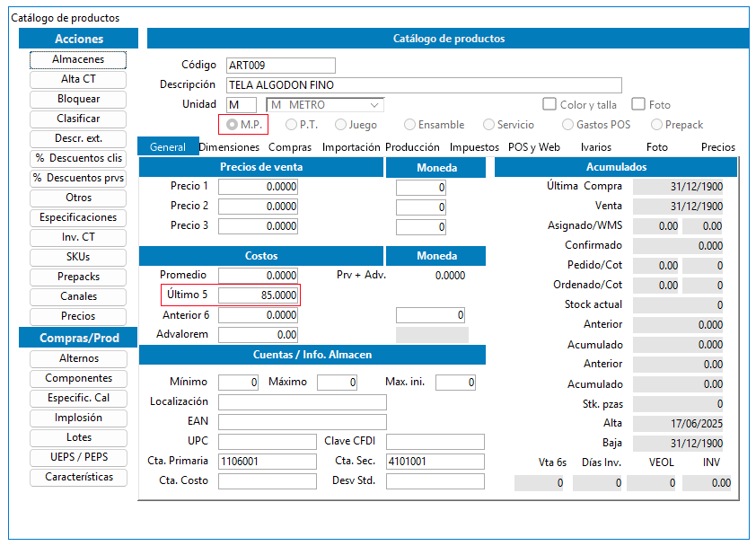Click the Precio 1 input field
Image resolution: width=756 pixels, height=546 pixels.
point(258,187)
